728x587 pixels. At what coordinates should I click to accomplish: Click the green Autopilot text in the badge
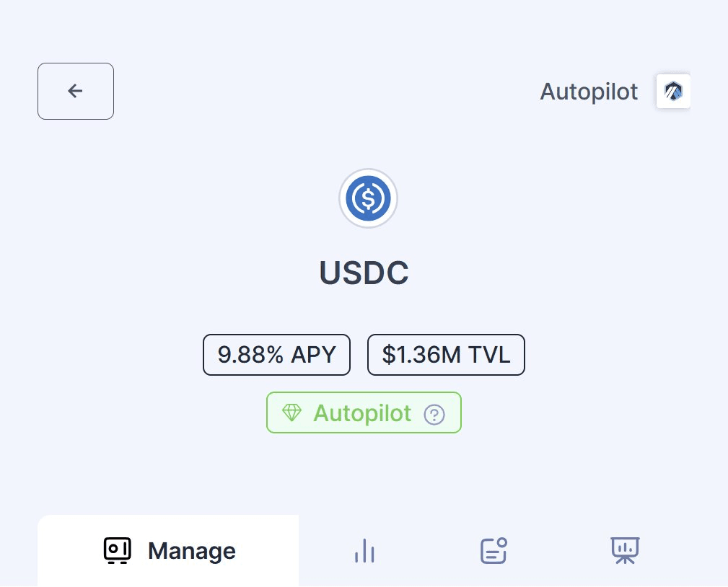(x=362, y=413)
